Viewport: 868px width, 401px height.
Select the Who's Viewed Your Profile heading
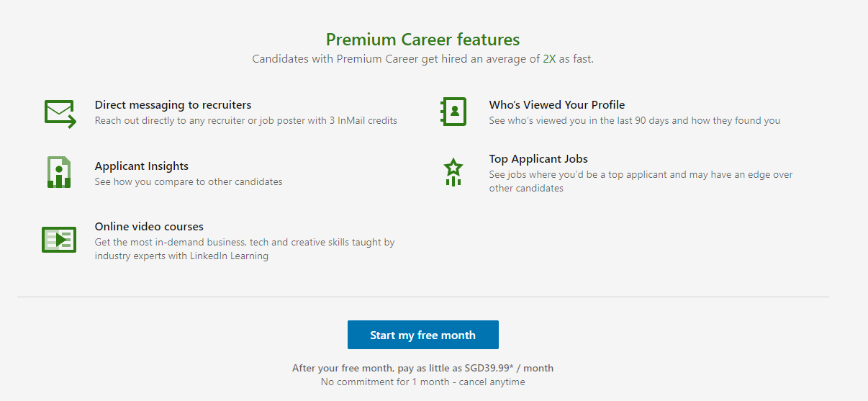[557, 105]
